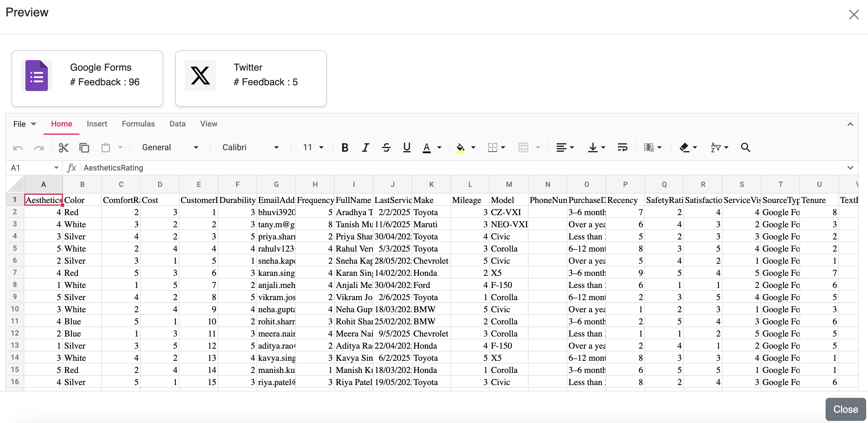
Task: Switch to the Formulas tab
Action: coord(138,124)
